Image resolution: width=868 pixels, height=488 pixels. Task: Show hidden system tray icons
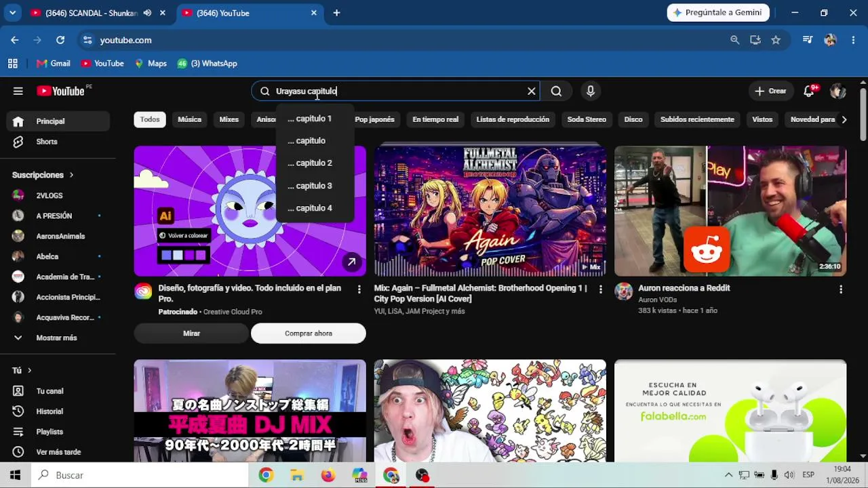tap(729, 475)
